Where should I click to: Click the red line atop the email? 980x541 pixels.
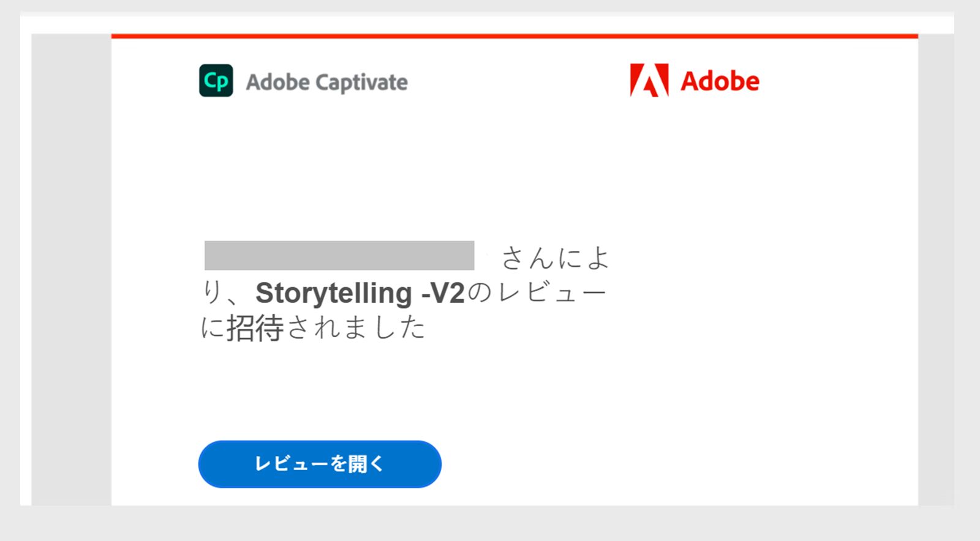pos(514,36)
